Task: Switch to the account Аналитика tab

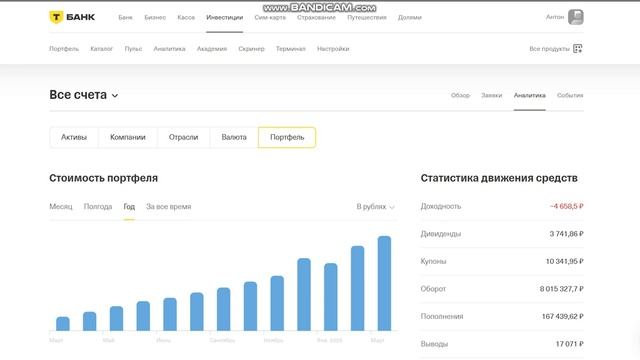Action: click(x=530, y=95)
